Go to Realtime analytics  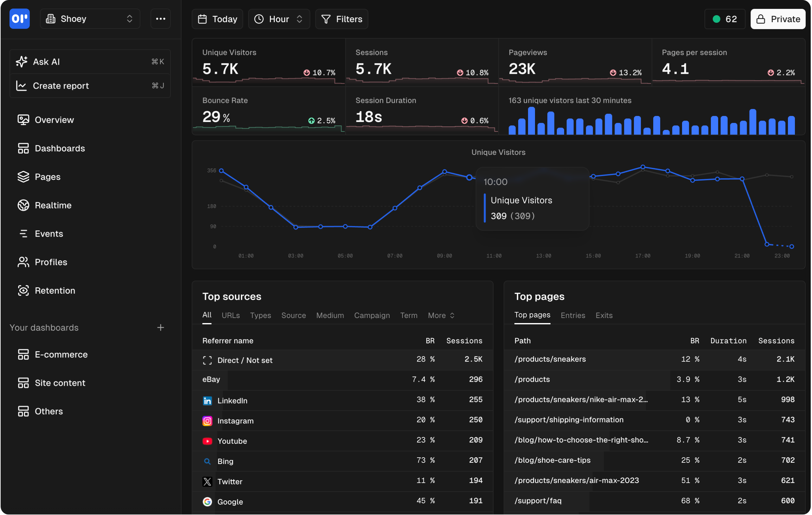pyautogui.click(x=53, y=205)
